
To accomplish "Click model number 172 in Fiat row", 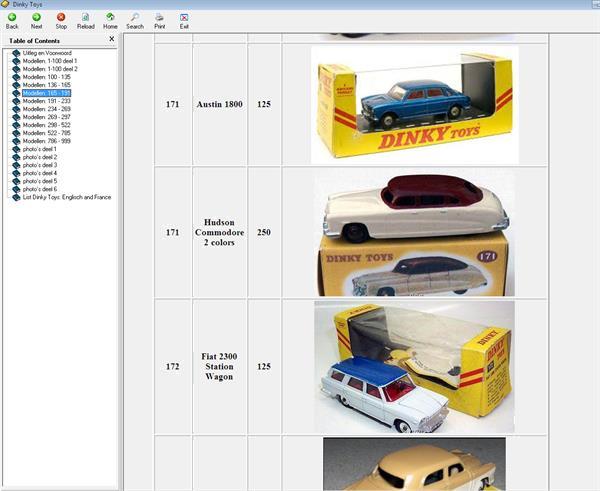I will (x=173, y=366).
